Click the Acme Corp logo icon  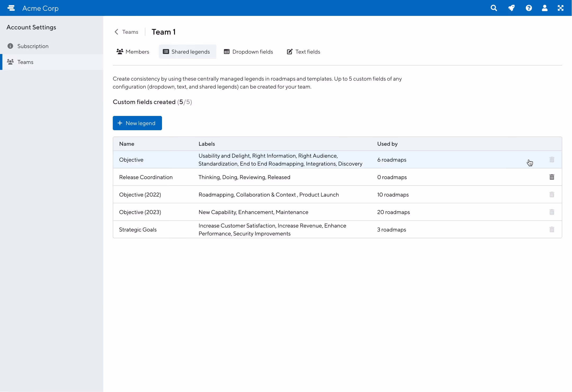[11, 8]
